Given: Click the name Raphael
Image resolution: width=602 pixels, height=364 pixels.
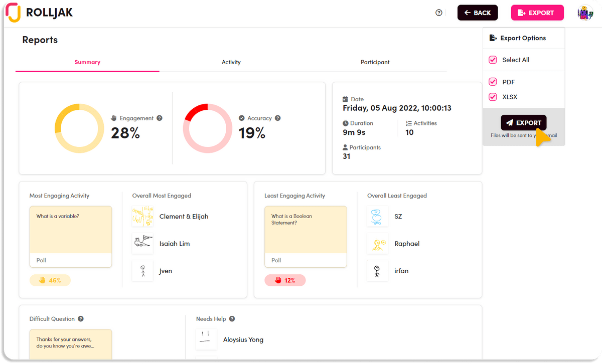Looking at the screenshot, I should pos(407,244).
